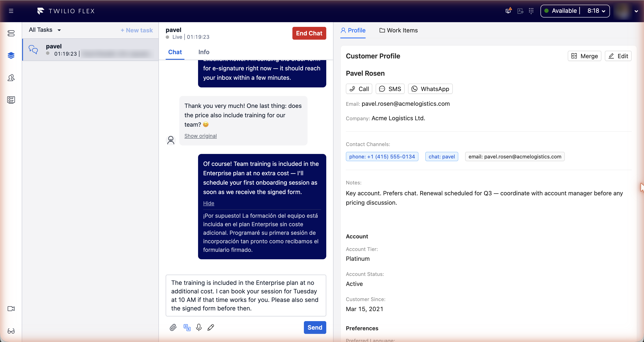
Task: Click the phone +1 (415) 555-0134 channel chip
Action: (382, 157)
